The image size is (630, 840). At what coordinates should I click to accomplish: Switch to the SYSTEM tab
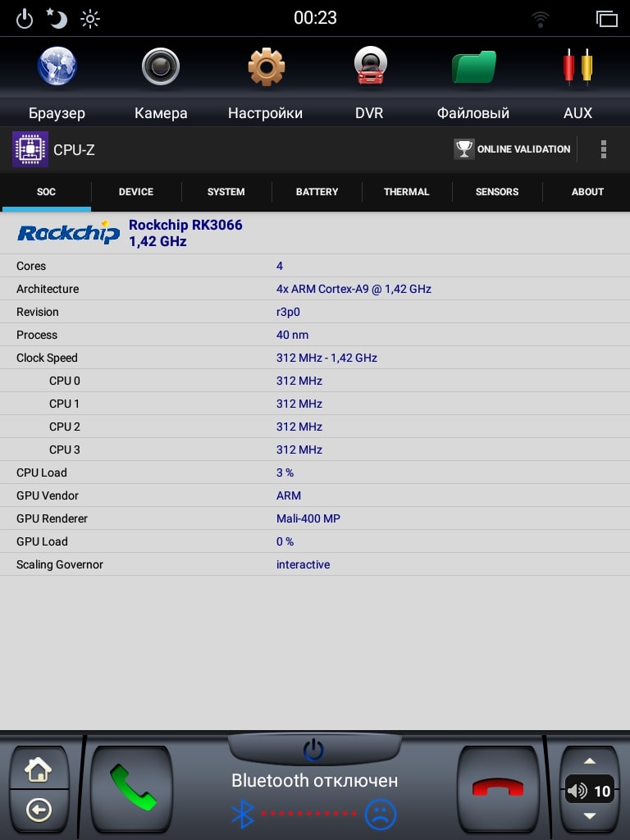(x=226, y=192)
